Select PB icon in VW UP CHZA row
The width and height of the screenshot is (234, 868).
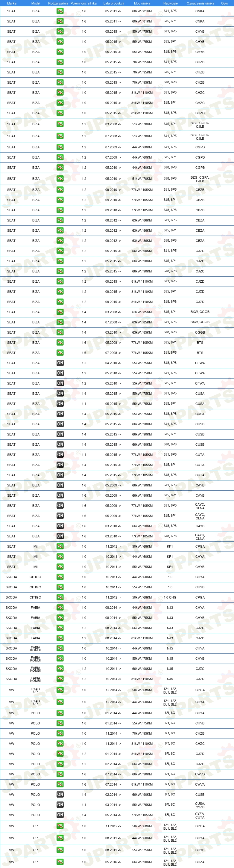tap(60, 862)
